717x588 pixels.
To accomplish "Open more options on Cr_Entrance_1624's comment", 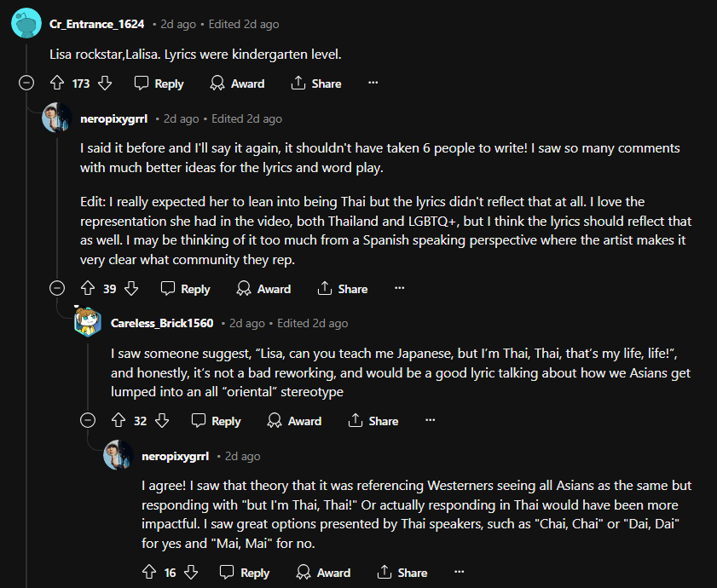I will click(373, 84).
